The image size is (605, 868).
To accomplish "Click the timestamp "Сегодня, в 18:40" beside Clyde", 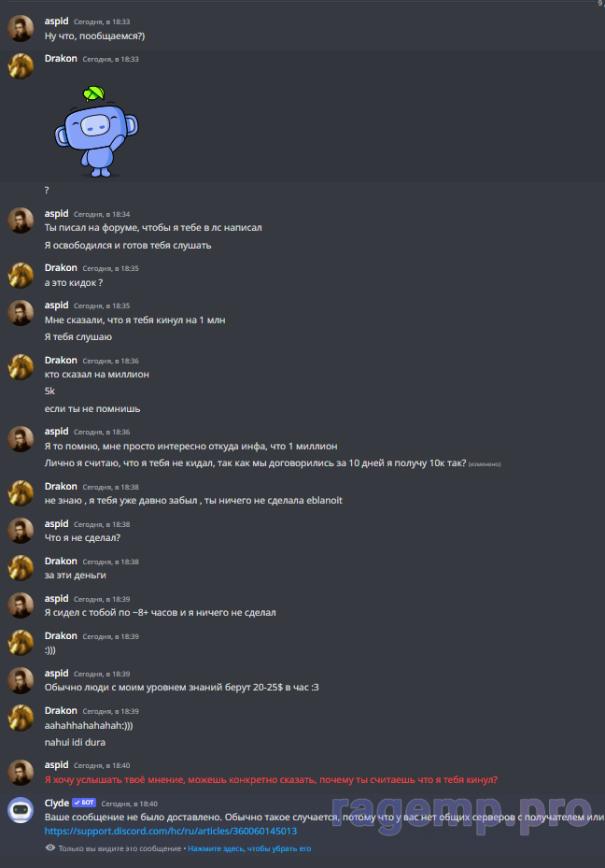I will point(130,804).
